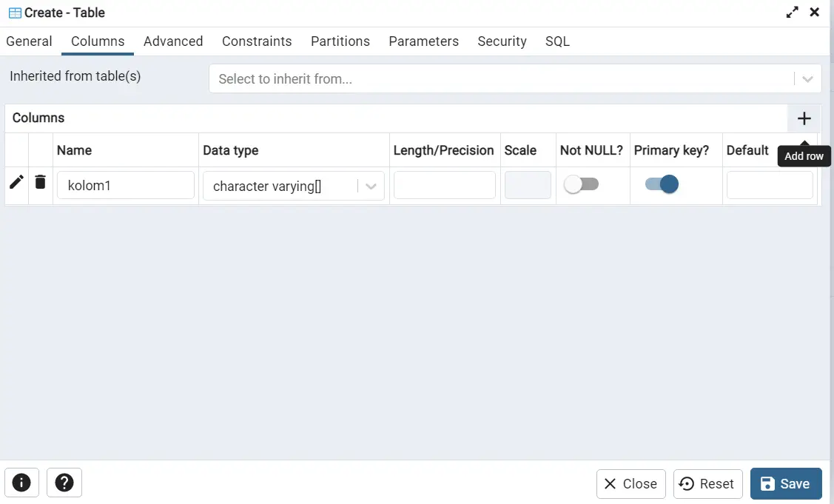Open the Data type dropdown for kolom1
Image resolution: width=834 pixels, height=504 pixels.
coord(371,185)
